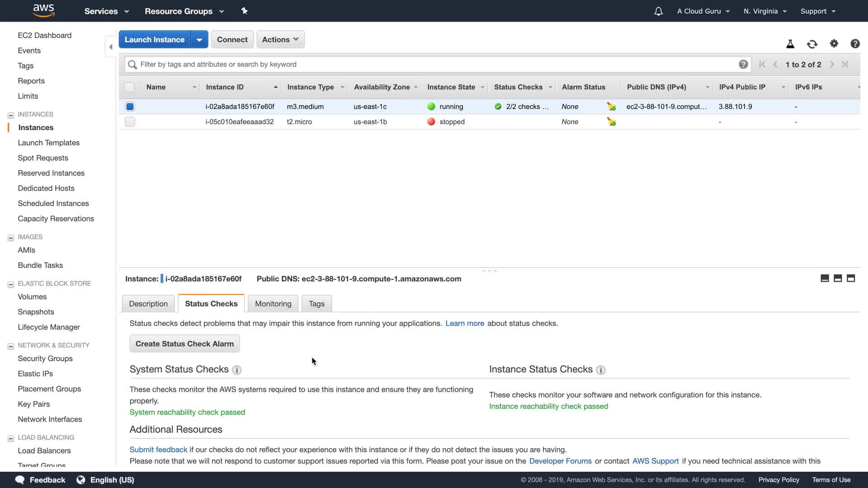868x488 pixels.
Task: Click the pin shortcut icon in header
Action: (244, 11)
